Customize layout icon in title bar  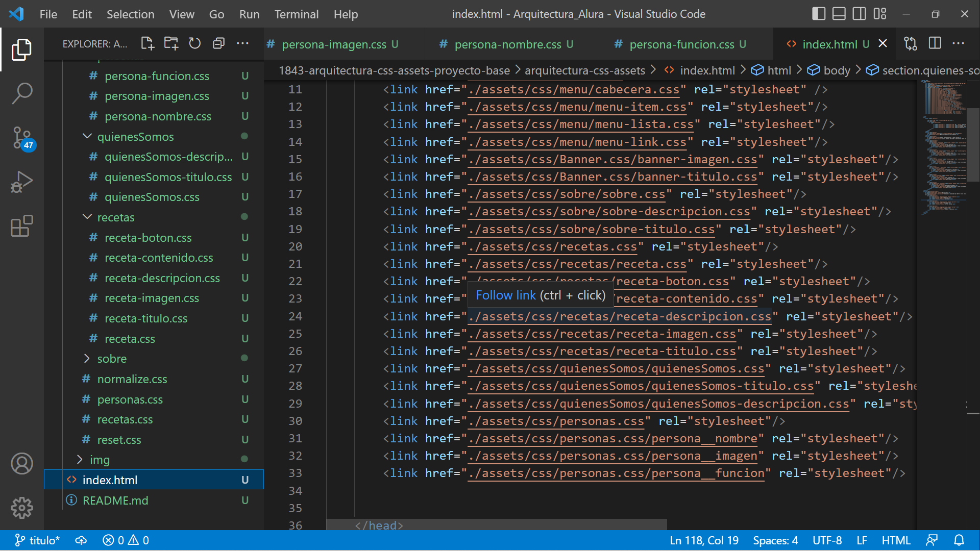pos(879,14)
